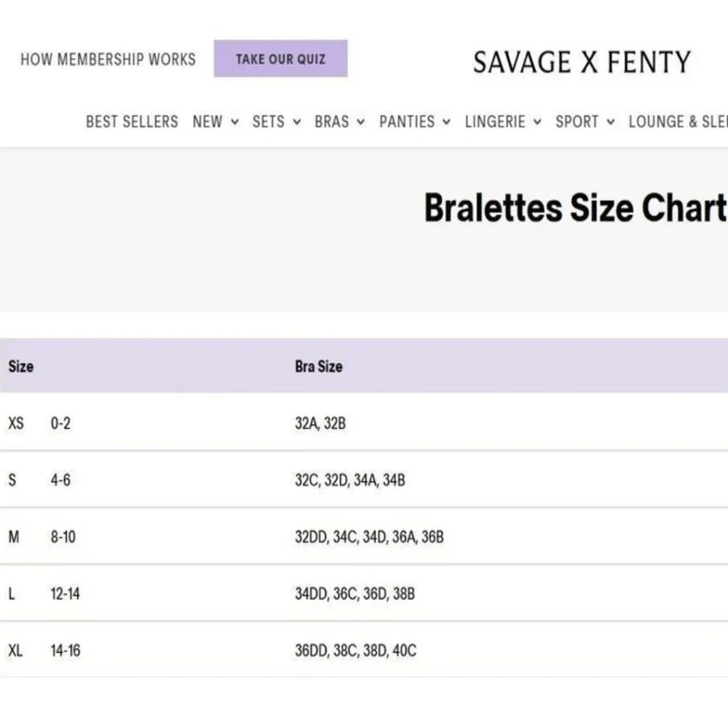Screen dimensions: 728x728
Task: Expand the SPORT dropdown chevron
Action: 611,122
